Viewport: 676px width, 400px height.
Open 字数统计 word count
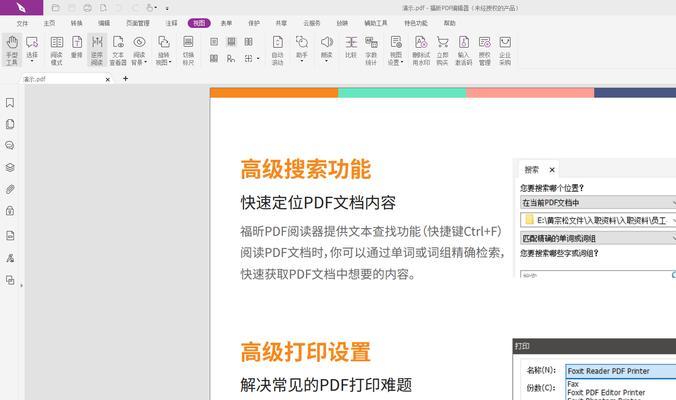coord(371,50)
